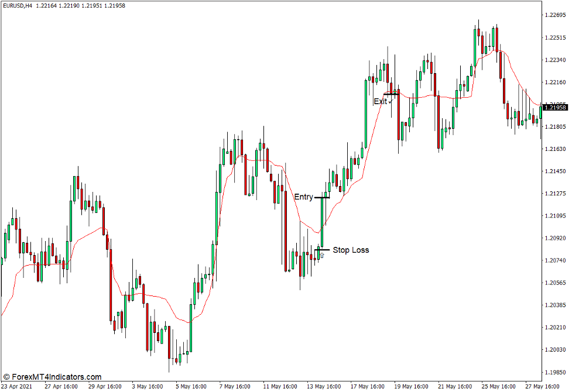Click the checkmark icon beside the Exit label

[x=391, y=101]
